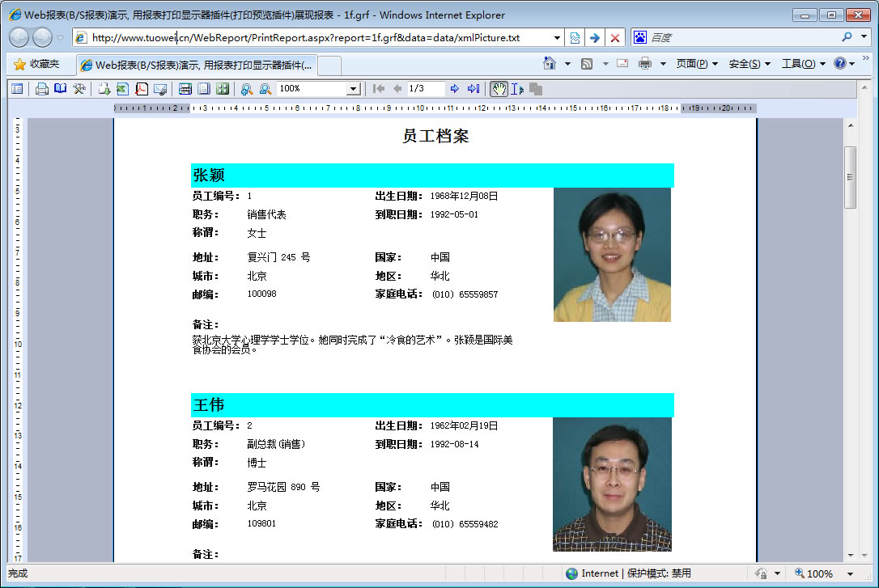The image size is (879, 588).
Task: Open the page setup tools icon
Action: pyautogui.click(x=79, y=89)
